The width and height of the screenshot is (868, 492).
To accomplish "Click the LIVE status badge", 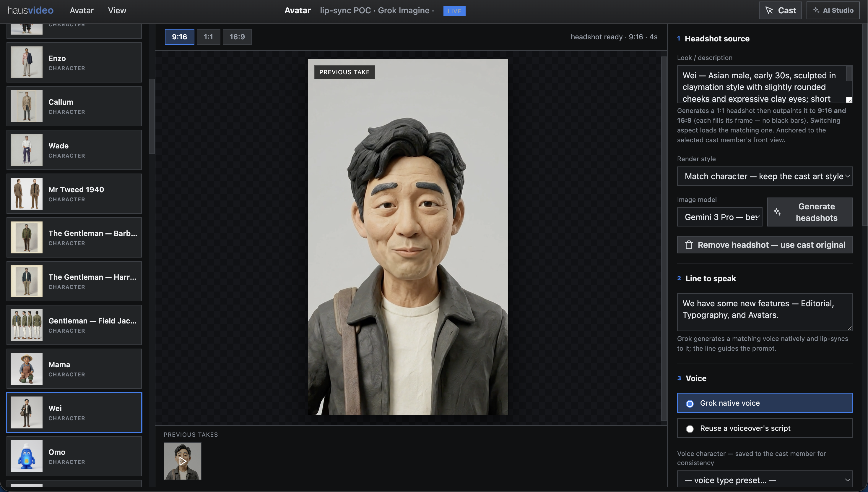I will [454, 11].
